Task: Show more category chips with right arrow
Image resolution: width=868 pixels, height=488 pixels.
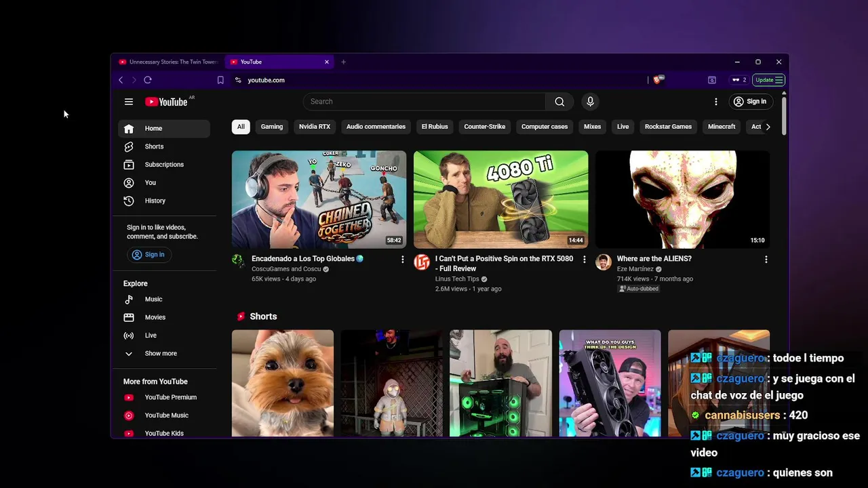Action: (768, 127)
